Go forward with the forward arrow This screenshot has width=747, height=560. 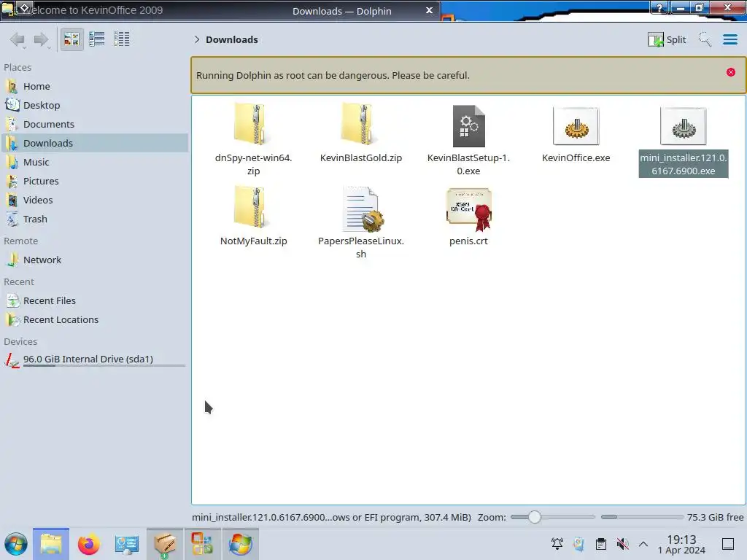click(42, 39)
